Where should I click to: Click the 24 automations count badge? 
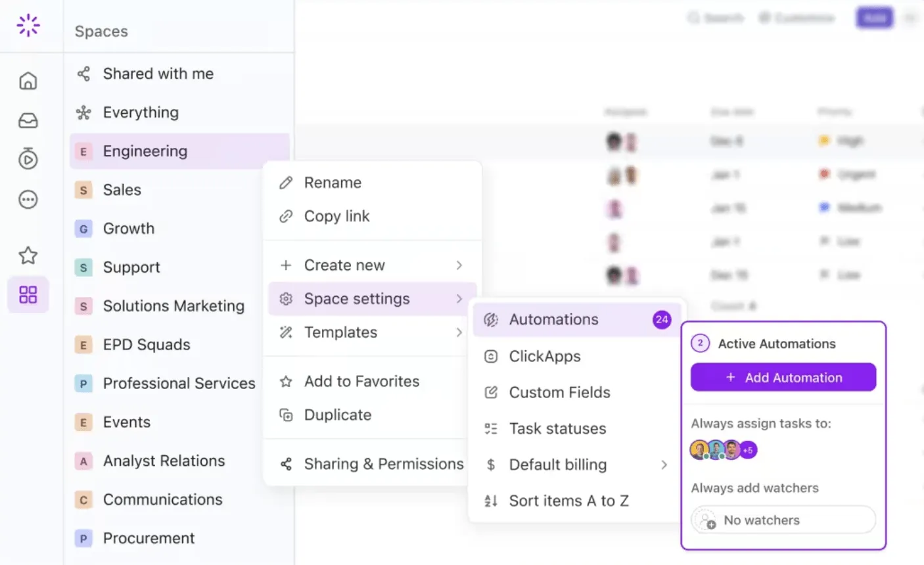662,320
